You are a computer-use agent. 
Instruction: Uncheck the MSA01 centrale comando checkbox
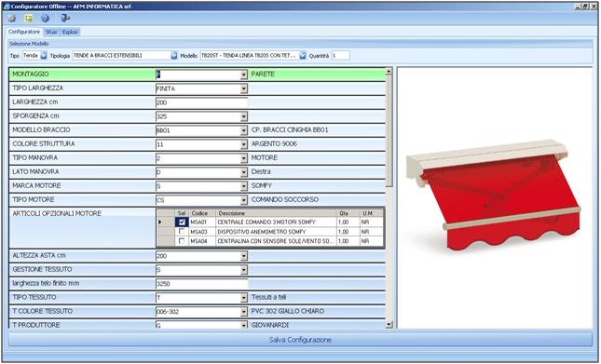[x=182, y=222]
